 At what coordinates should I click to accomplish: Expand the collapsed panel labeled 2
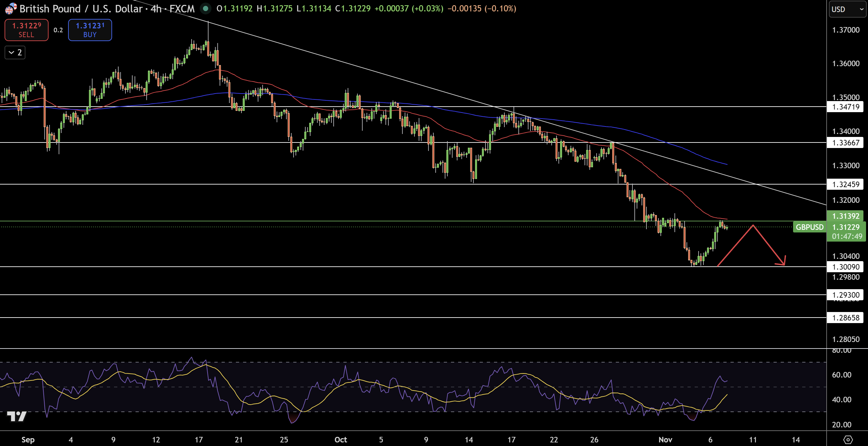coord(14,52)
